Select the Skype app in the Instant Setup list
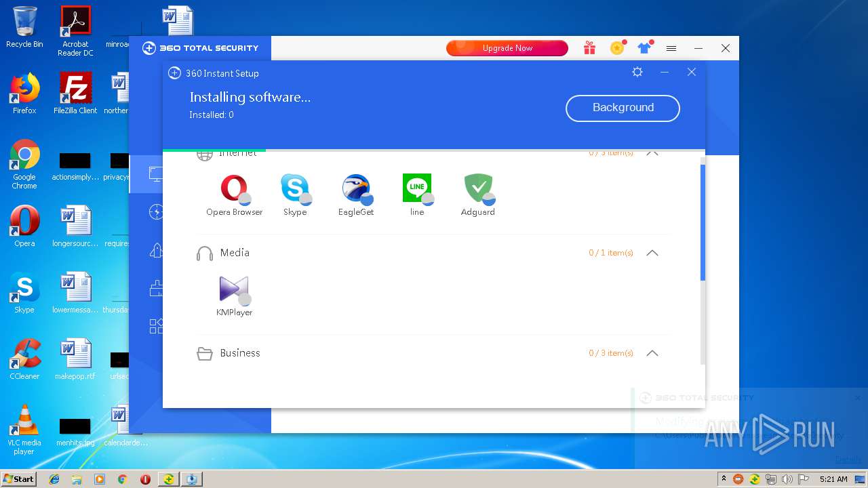Image resolution: width=868 pixels, height=488 pixels. point(295,189)
